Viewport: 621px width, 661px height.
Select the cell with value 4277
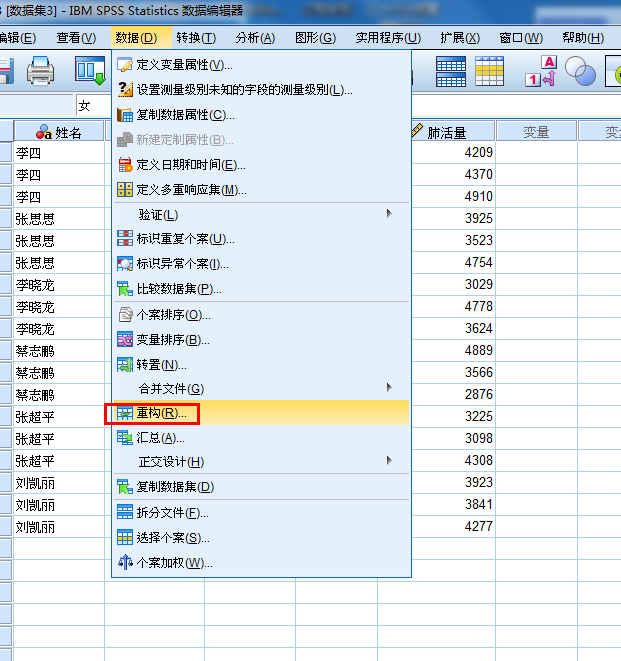pyautogui.click(x=453, y=526)
